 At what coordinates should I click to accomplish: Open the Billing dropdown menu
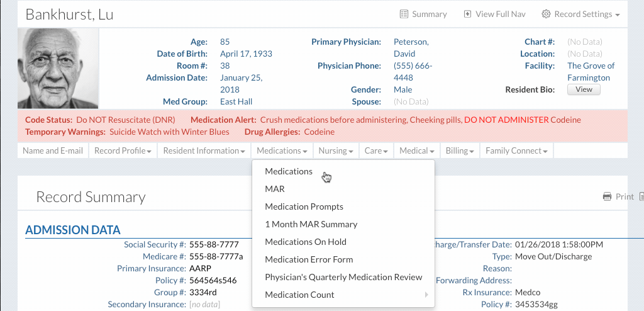[460, 150]
